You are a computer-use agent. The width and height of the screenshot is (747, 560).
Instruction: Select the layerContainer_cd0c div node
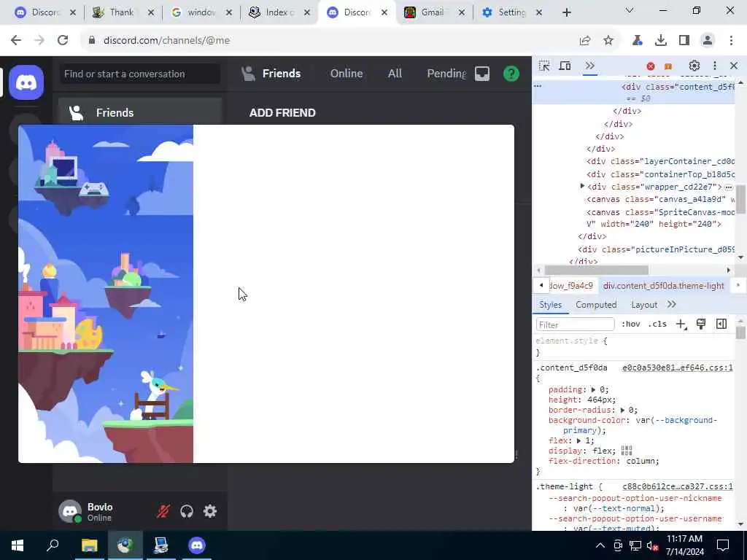click(660, 161)
